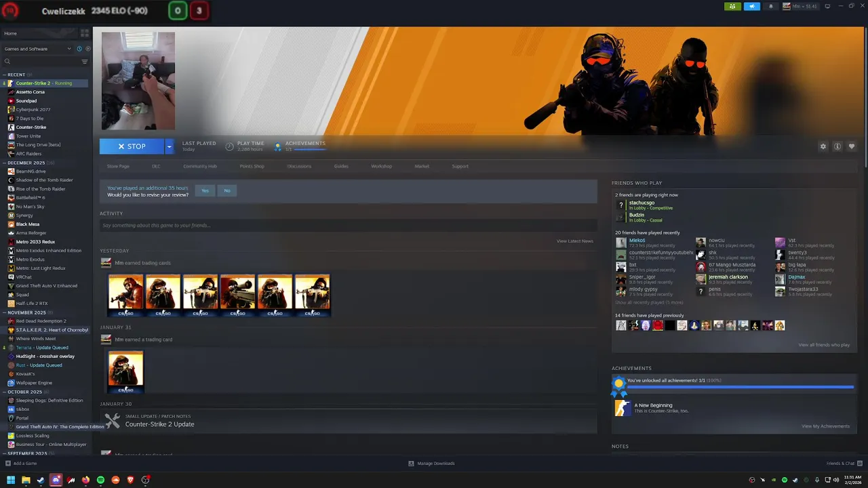The width and height of the screenshot is (868, 488).
Task: Open Windows Start menu
Action: click(x=11, y=480)
